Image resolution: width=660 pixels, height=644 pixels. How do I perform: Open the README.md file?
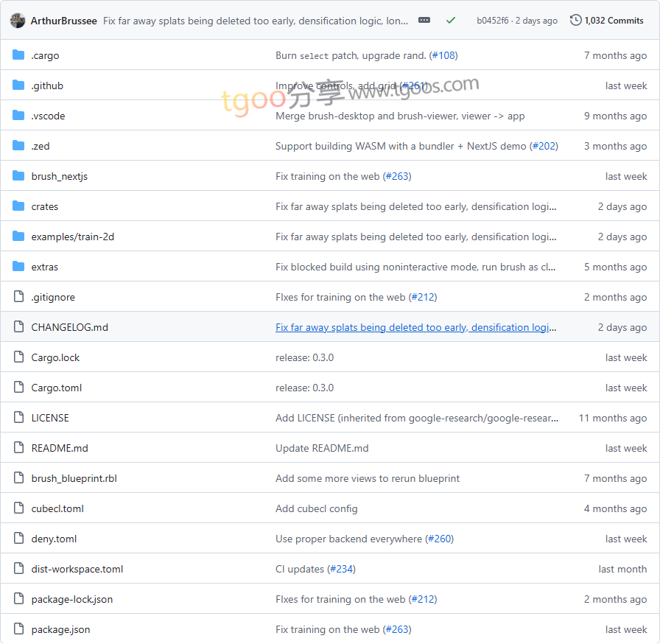pyautogui.click(x=60, y=448)
